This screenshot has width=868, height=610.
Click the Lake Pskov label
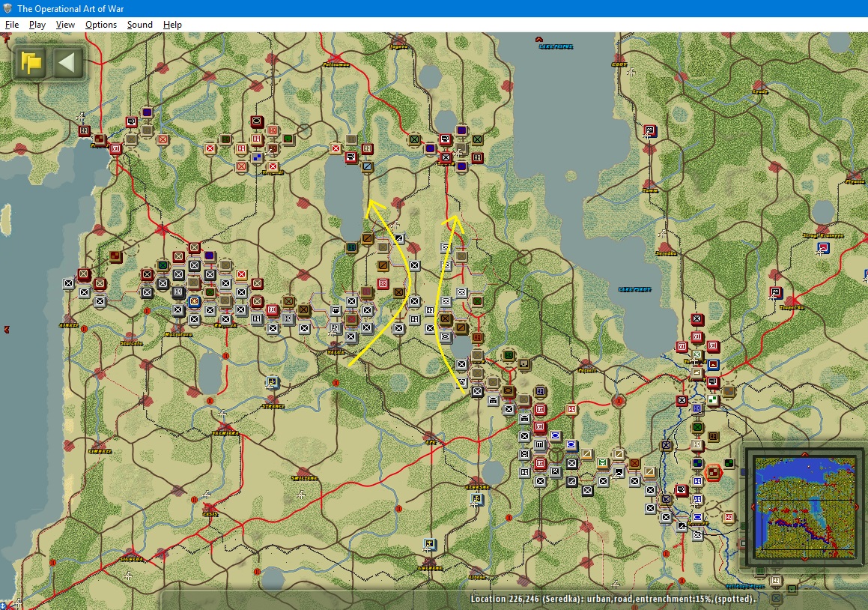(634, 289)
